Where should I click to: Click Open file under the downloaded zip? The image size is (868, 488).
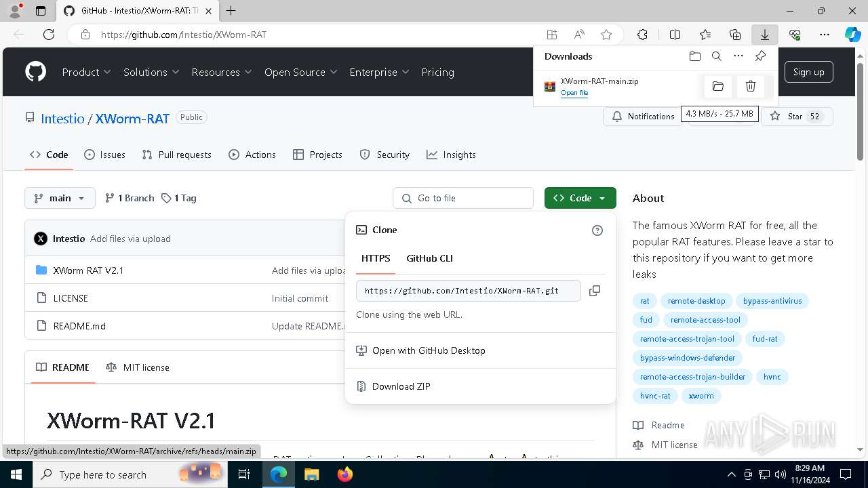[x=574, y=93]
